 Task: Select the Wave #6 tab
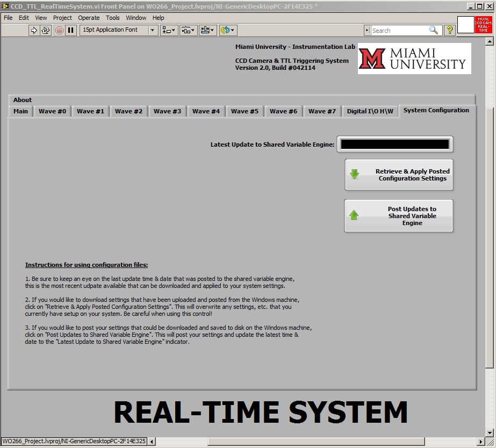tap(283, 111)
